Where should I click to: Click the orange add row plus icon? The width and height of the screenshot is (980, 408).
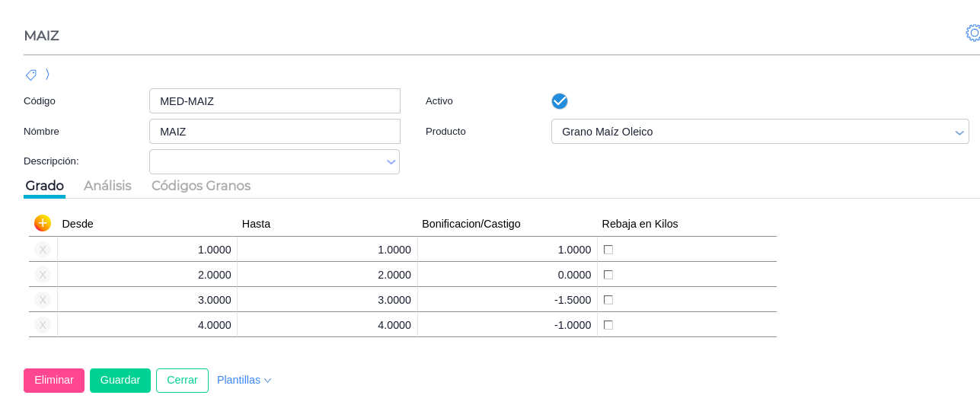(x=43, y=223)
